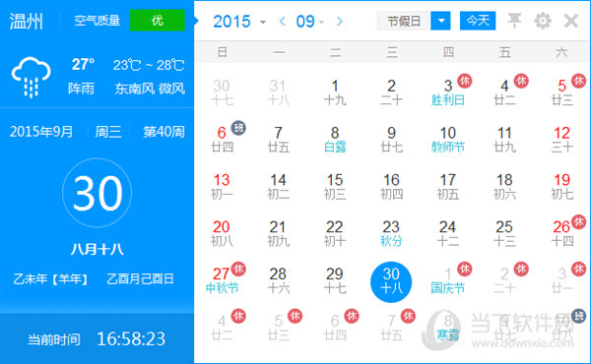Select August 31 十八 previous month
The width and height of the screenshot is (591, 364).
[x=278, y=92]
